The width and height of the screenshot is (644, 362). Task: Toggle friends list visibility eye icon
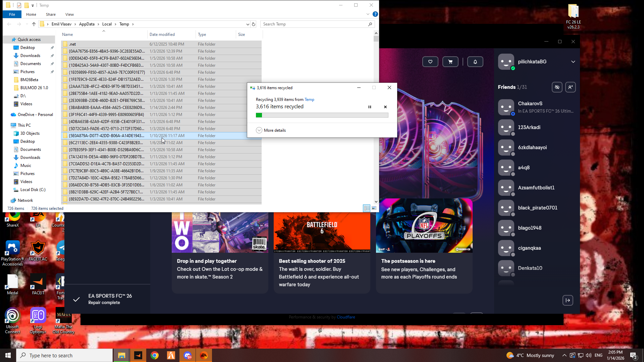(557, 87)
